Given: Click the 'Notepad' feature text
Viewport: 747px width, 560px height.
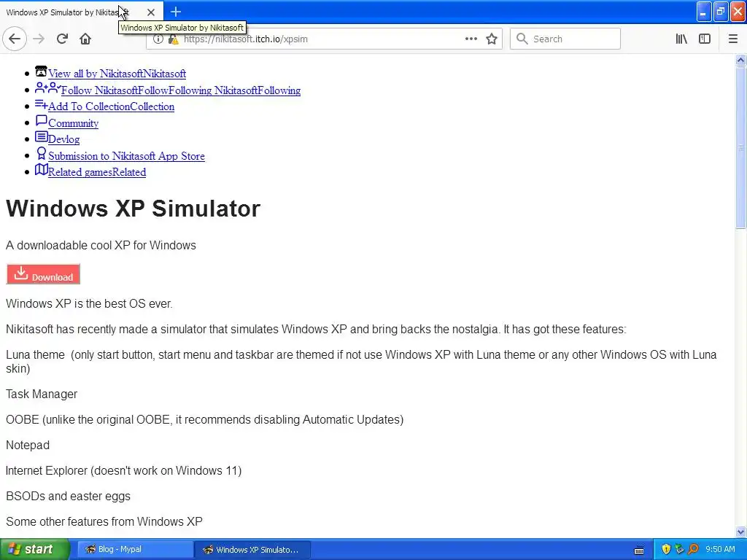Looking at the screenshot, I should click(28, 445).
